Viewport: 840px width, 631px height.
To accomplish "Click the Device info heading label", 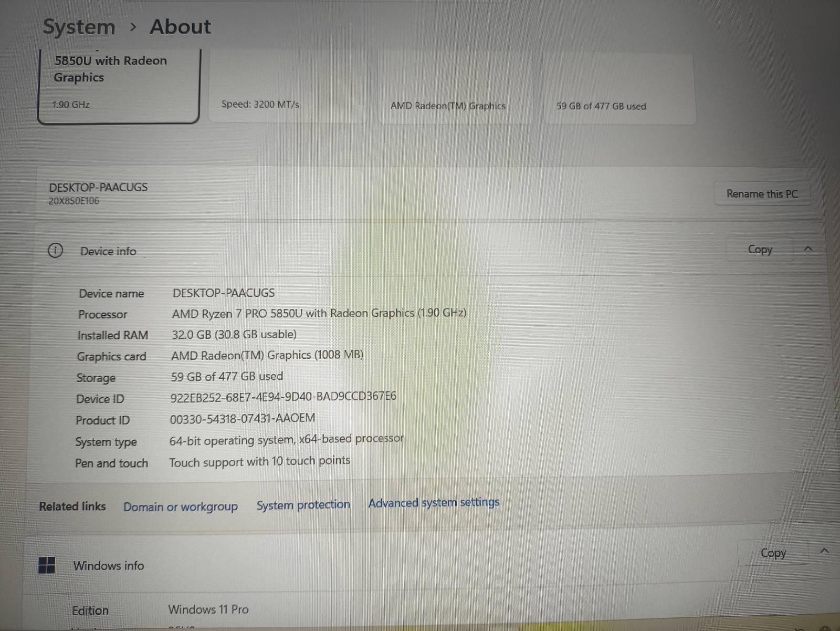I will point(108,251).
